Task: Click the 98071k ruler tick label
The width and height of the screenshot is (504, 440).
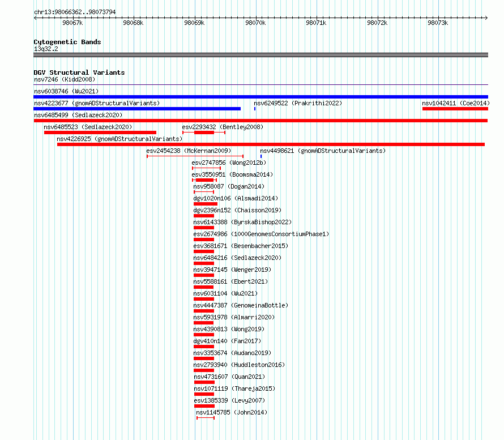Action: [x=316, y=23]
